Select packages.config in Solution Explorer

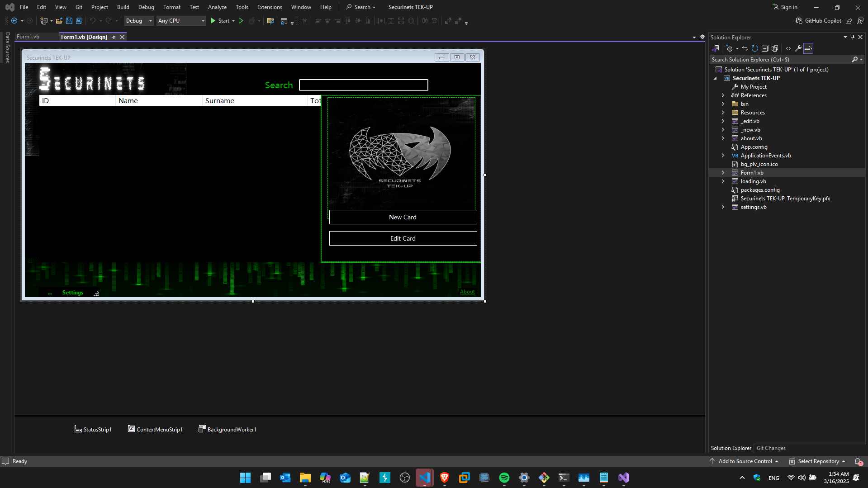(760, 190)
